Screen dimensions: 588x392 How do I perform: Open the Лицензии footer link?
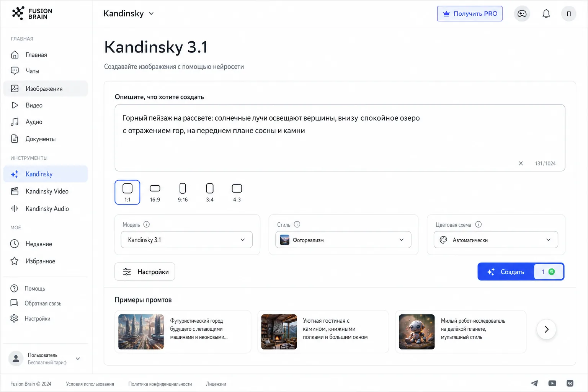(216, 384)
